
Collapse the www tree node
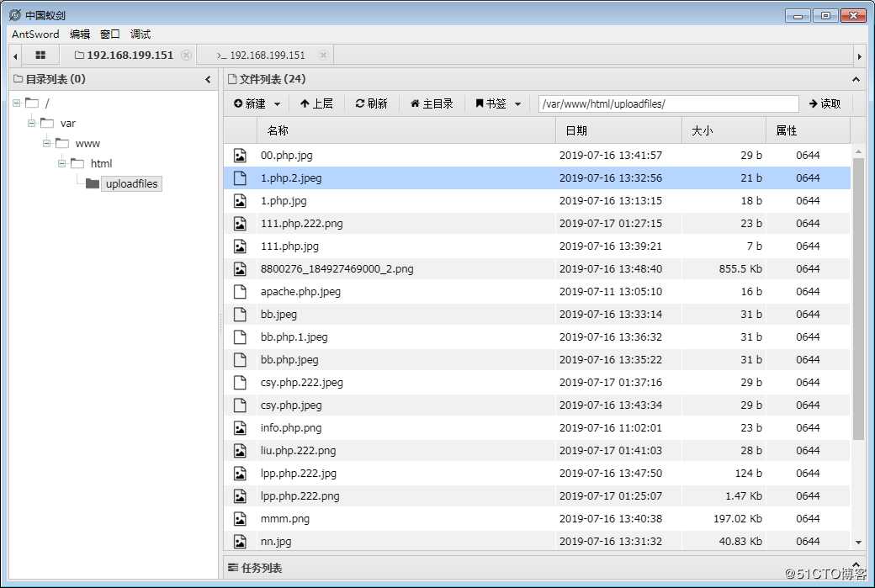tap(46, 143)
